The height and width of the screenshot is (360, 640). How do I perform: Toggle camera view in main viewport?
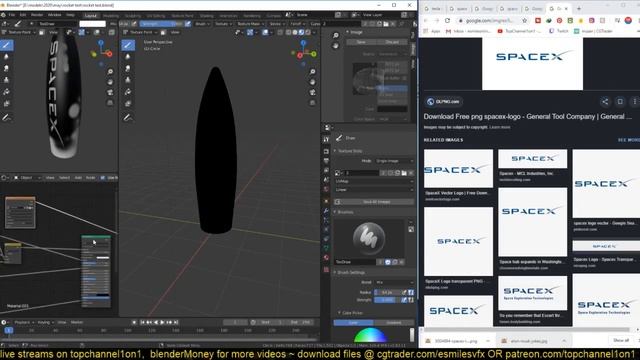(312, 93)
